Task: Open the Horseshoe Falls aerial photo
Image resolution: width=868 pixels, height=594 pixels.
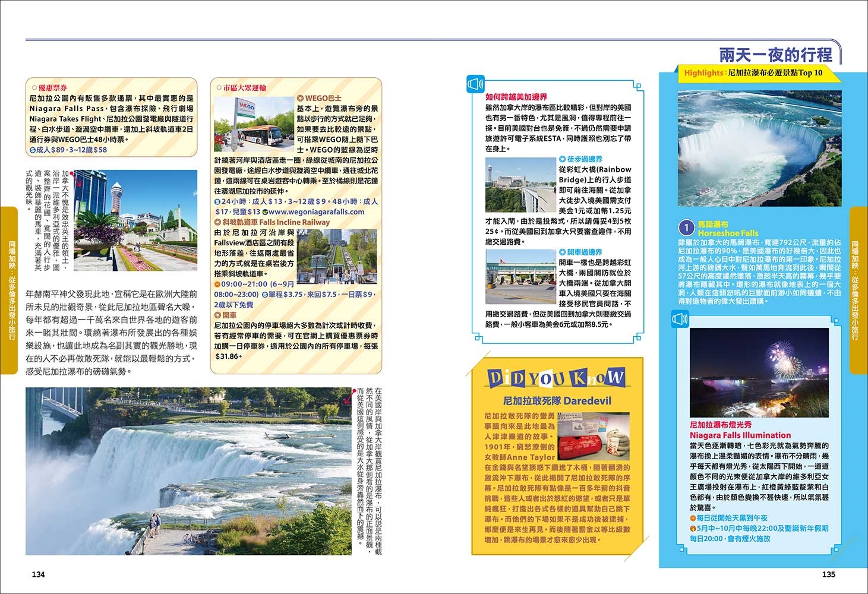Action: pyautogui.click(x=759, y=148)
